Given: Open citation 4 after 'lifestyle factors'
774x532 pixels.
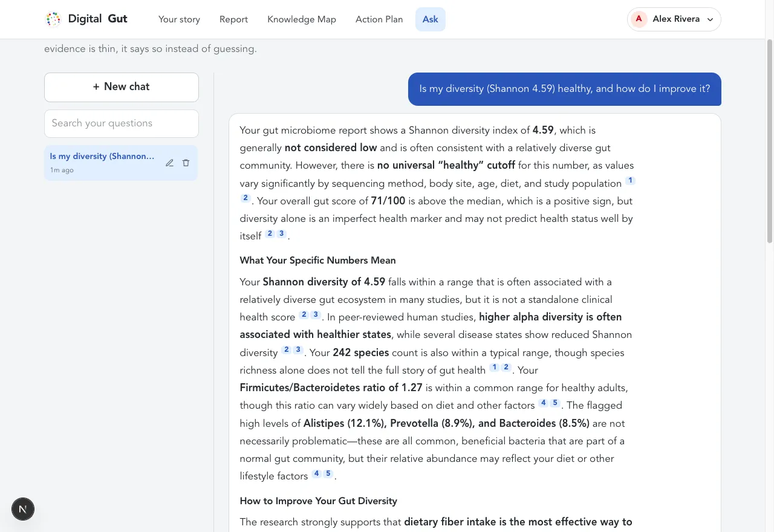Looking at the screenshot, I should click(x=317, y=473).
